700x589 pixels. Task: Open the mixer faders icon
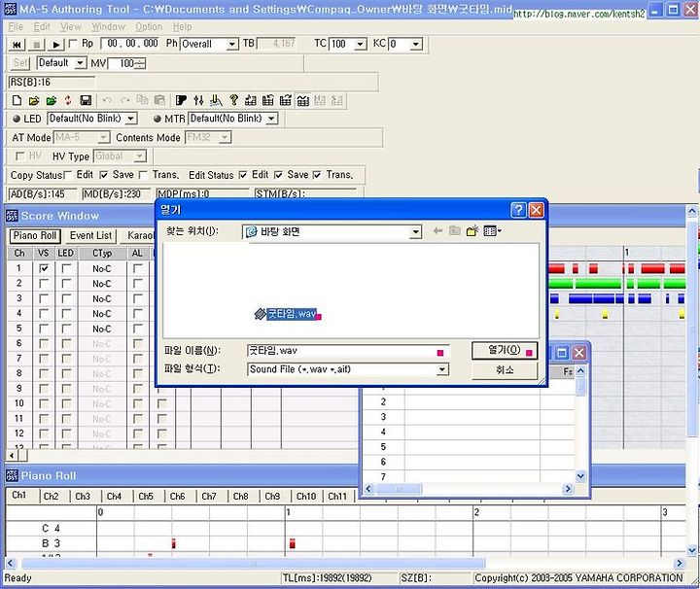tap(198, 101)
